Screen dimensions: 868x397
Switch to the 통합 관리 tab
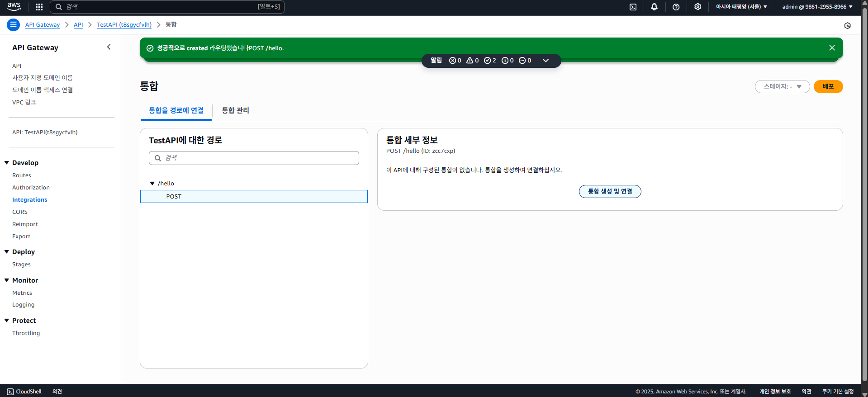(x=235, y=110)
